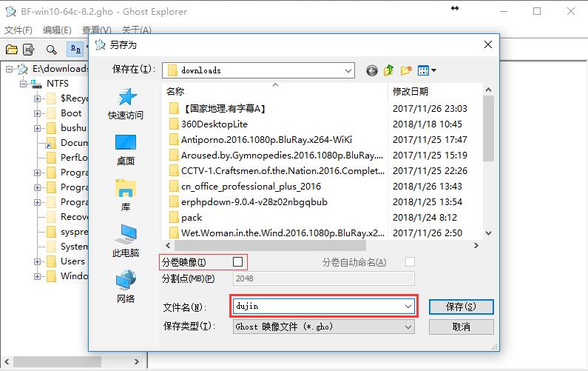Open the view menu icon in dialog
The image size is (588, 371).
(x=427, y=70)
